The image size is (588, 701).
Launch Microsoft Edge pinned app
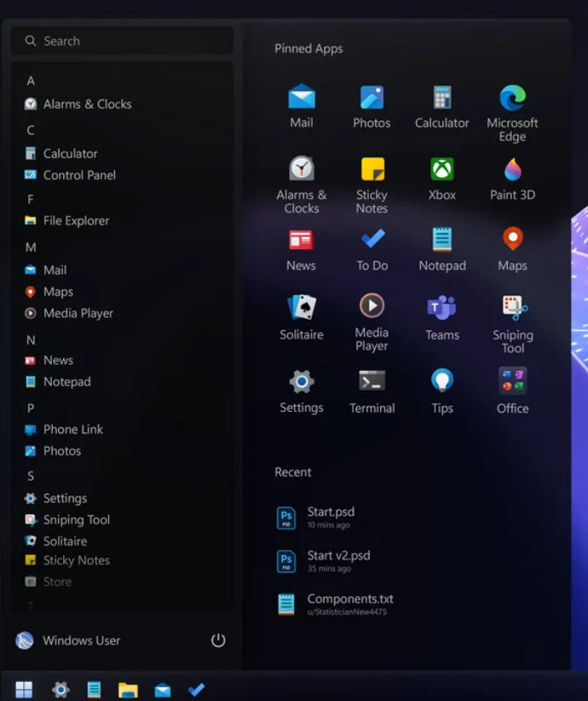tap(512, 113)
